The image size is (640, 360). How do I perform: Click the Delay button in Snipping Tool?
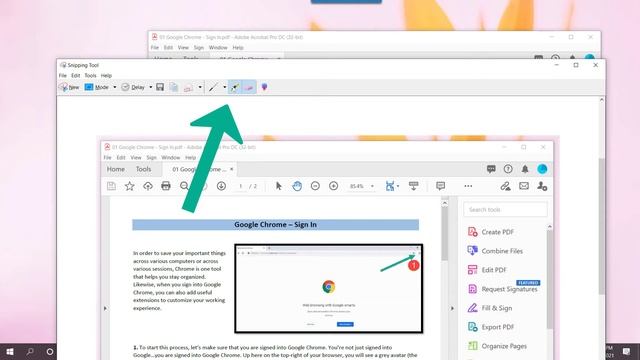click(x=133, y=87)
